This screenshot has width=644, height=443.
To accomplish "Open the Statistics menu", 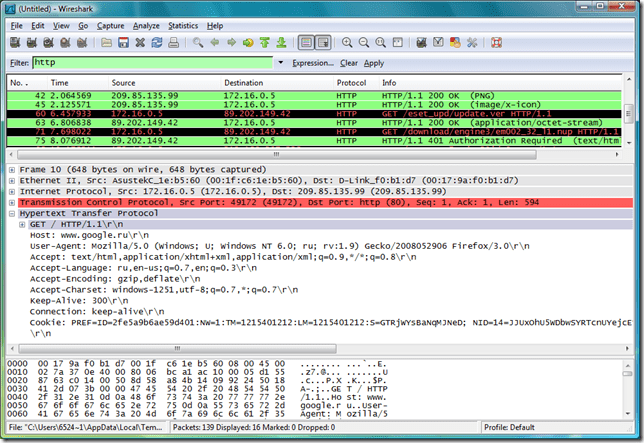I will pos(183,25).
